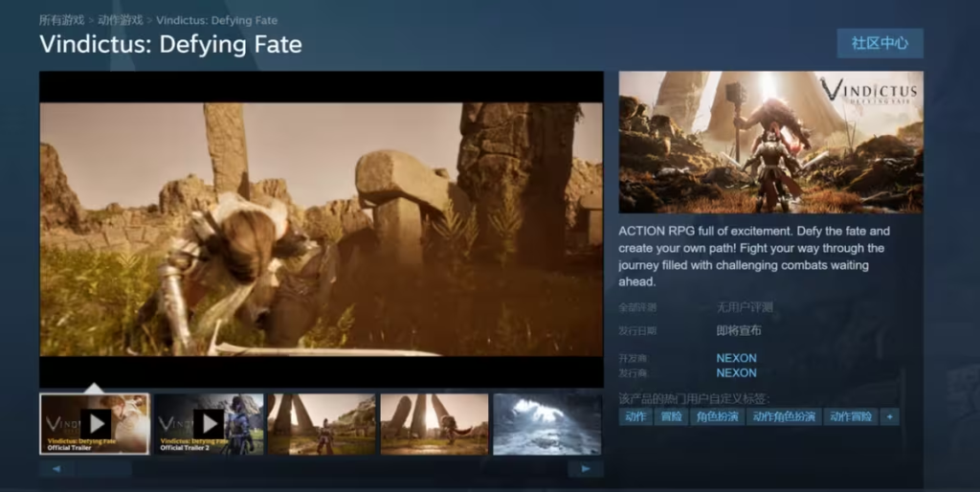
Task: Play the Official Trailer thumbnail video
Action: coord(95,424)
